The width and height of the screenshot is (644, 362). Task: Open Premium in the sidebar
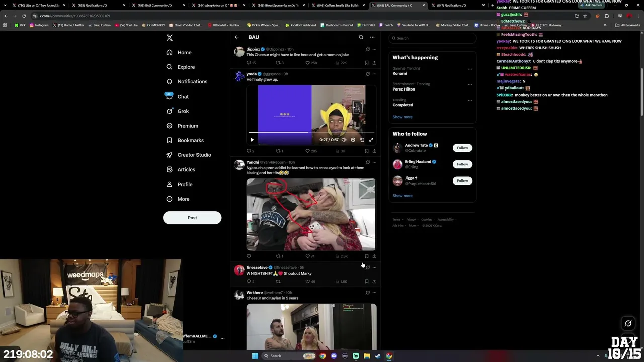(x=182, y=126)
